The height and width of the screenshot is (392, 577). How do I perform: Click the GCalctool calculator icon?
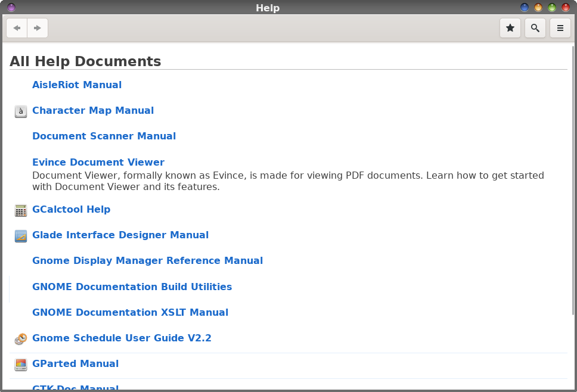coord(21,210)
